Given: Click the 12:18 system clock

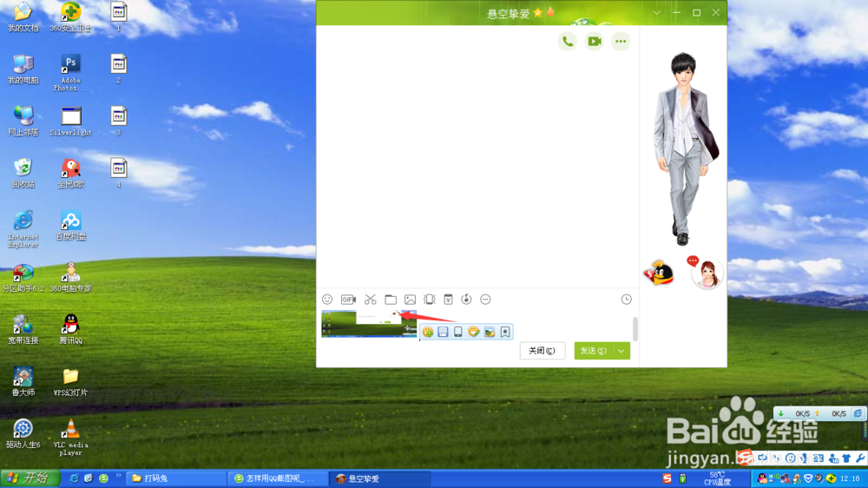Looking at the screenshot, I should coord(850,478).
